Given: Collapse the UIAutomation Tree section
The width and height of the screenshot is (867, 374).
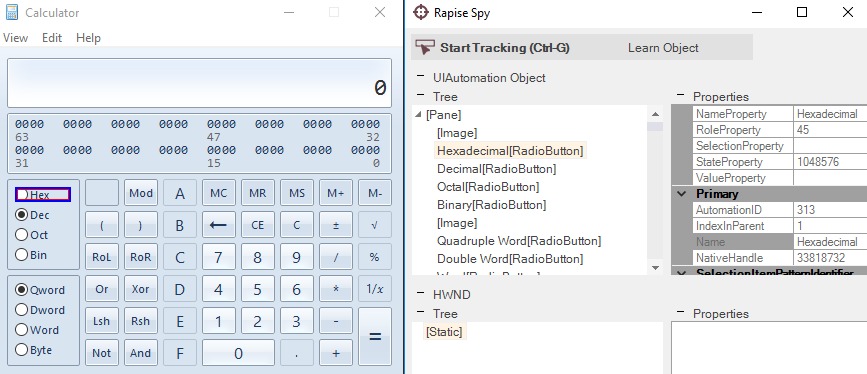Looking at the screenshot, I should (421, 96).
